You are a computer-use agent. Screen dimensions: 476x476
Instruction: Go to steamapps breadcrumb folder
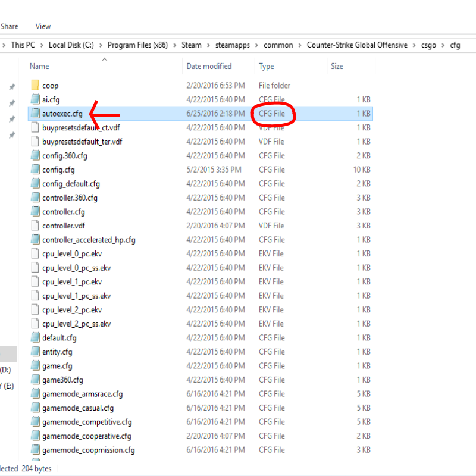point(233,45)
